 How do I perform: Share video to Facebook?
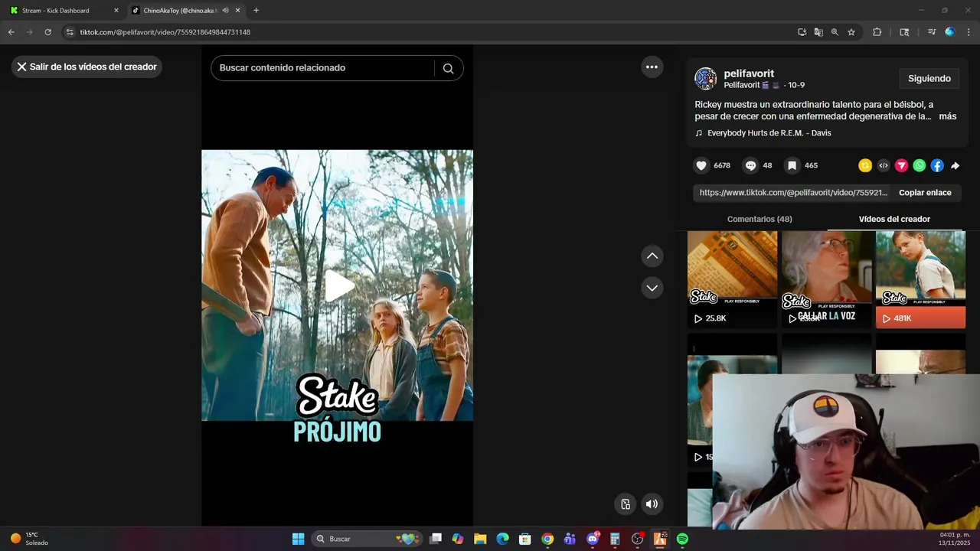pos(937,165)
